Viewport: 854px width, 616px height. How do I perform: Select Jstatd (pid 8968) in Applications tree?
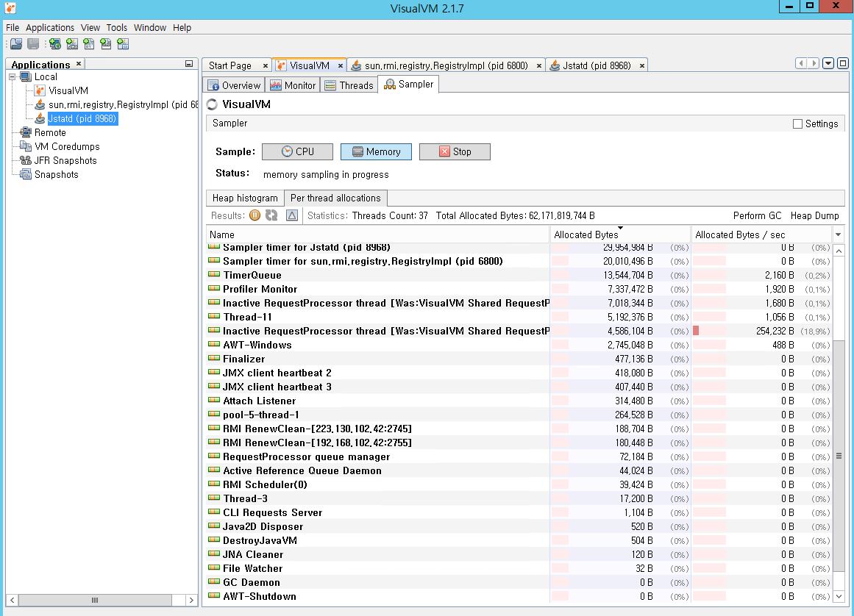pos(82,118)
